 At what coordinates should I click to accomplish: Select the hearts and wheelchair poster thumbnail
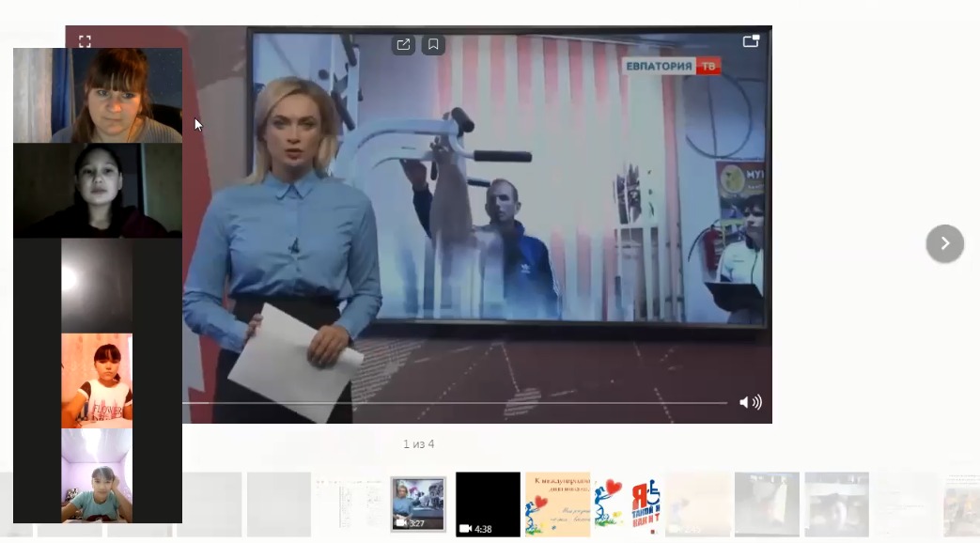coord(628,504)
